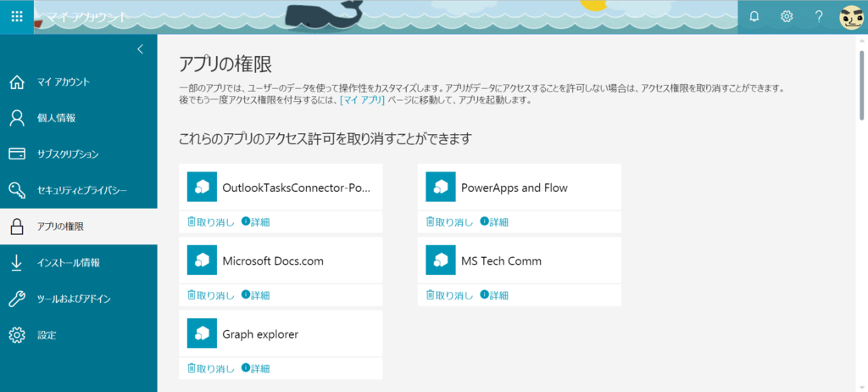Click the MS Tech Comm tile icon

pos(441,260)
